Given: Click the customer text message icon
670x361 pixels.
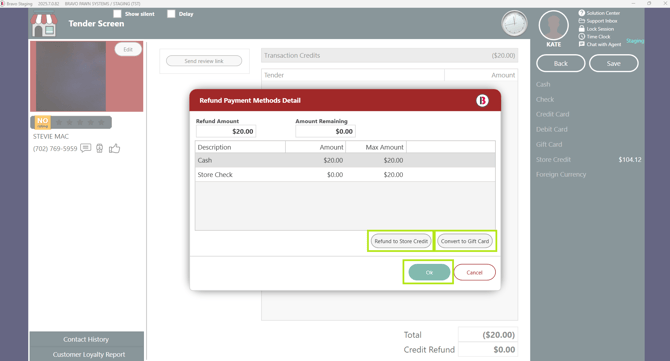Looking at the screenshot, I should tap(85, 148).
